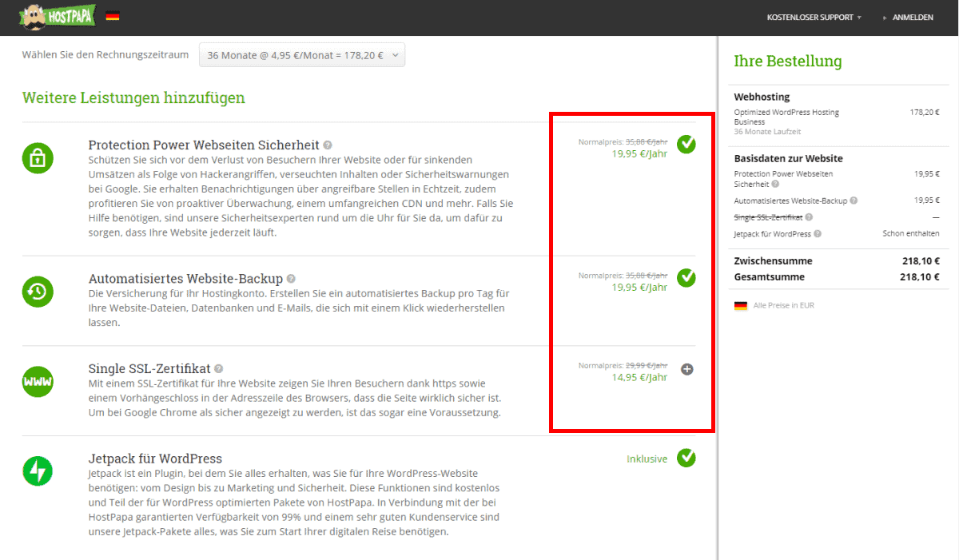Click help icon next to Jetpack für WordPress in summary
The width and height of the screenshot is (959, 560).
pyautogui.click(x=817, y=234)
